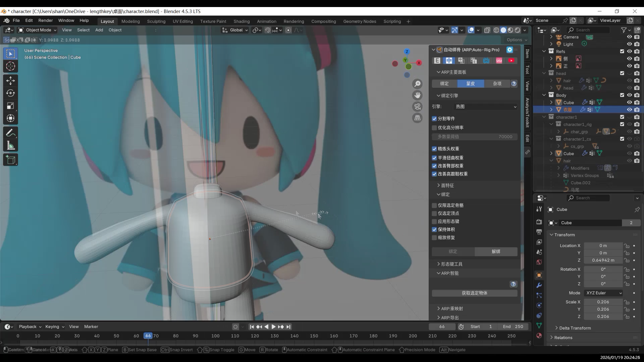Screen dimensions: 644x362
Task: Select the Measure tool icon
Action: 10,146
